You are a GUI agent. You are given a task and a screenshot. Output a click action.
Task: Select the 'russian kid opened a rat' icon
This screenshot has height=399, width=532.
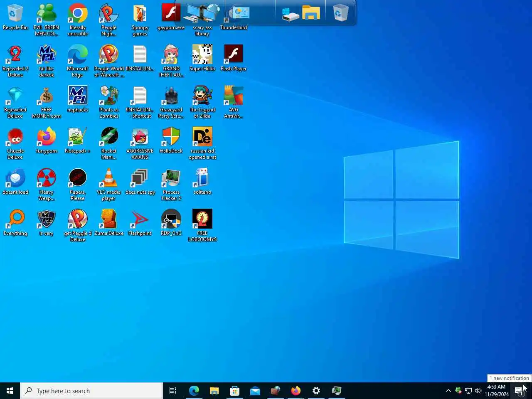202,143
